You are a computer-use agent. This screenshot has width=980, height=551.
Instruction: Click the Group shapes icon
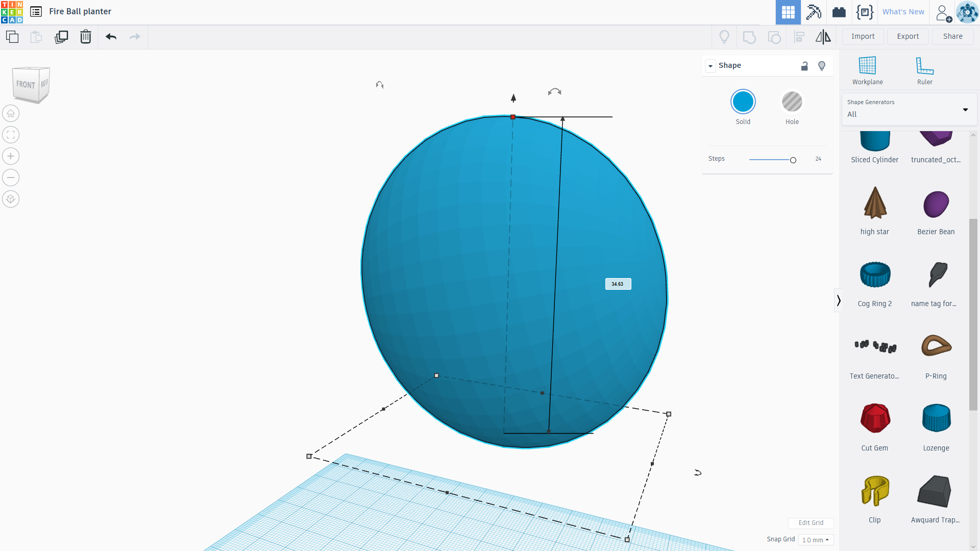point(749,37)
